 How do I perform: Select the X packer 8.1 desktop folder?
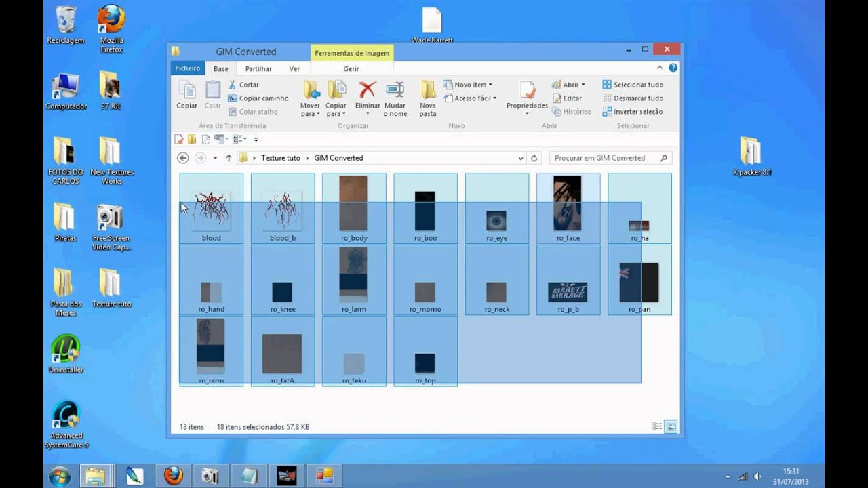pos(751,156)
